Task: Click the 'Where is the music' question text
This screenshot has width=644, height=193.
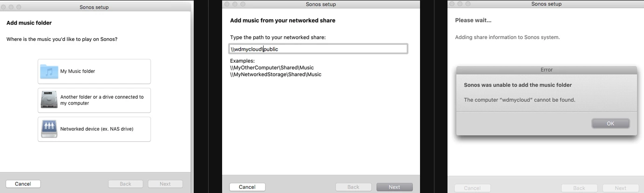Action: coord(62,39)
